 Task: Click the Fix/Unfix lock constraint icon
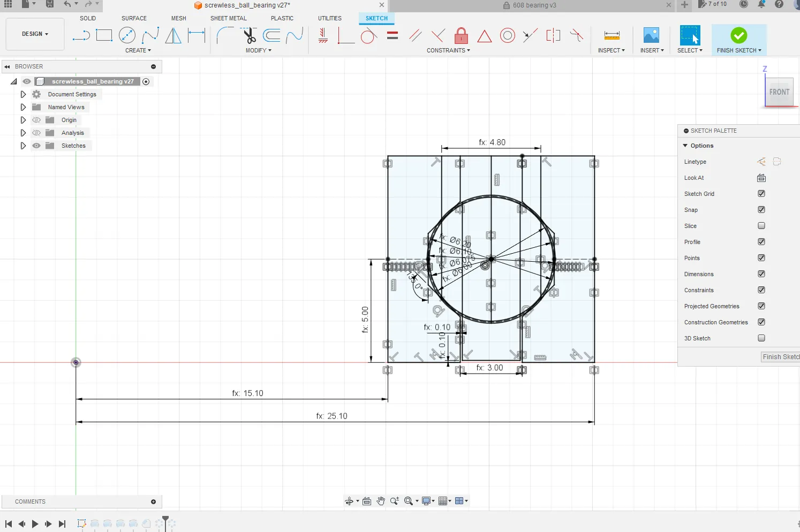(461, 36)
